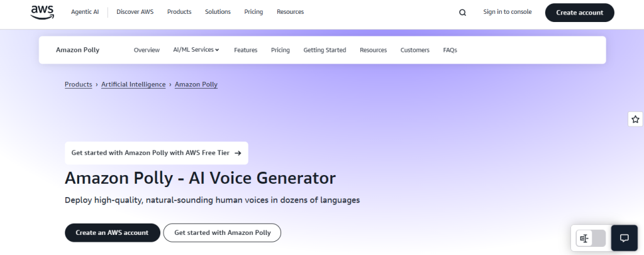Go to the Getting Started tab

click(325, 50)
